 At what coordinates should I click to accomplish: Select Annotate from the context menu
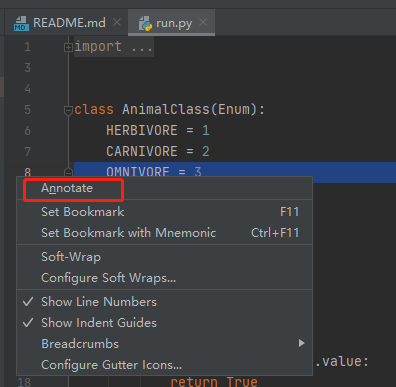(x=164, y=188)
